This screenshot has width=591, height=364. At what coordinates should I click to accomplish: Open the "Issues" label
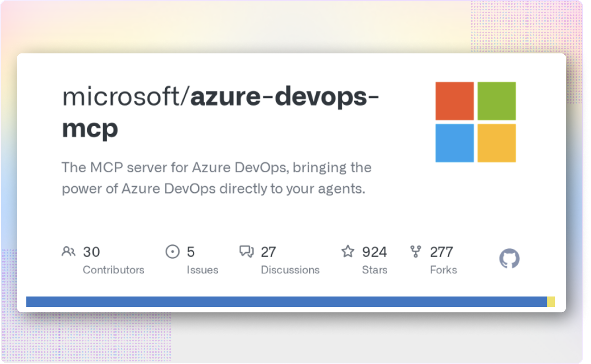click(x=202, y=270)
